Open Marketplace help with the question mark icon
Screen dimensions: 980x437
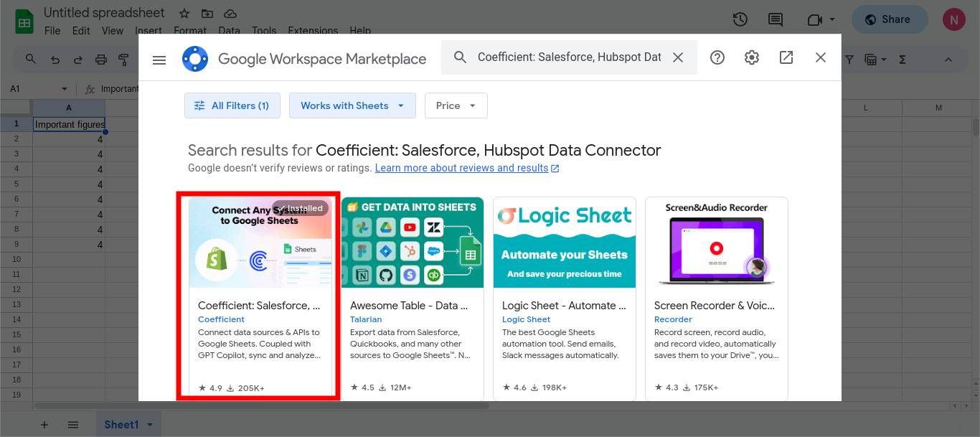[x=717, y=57]
